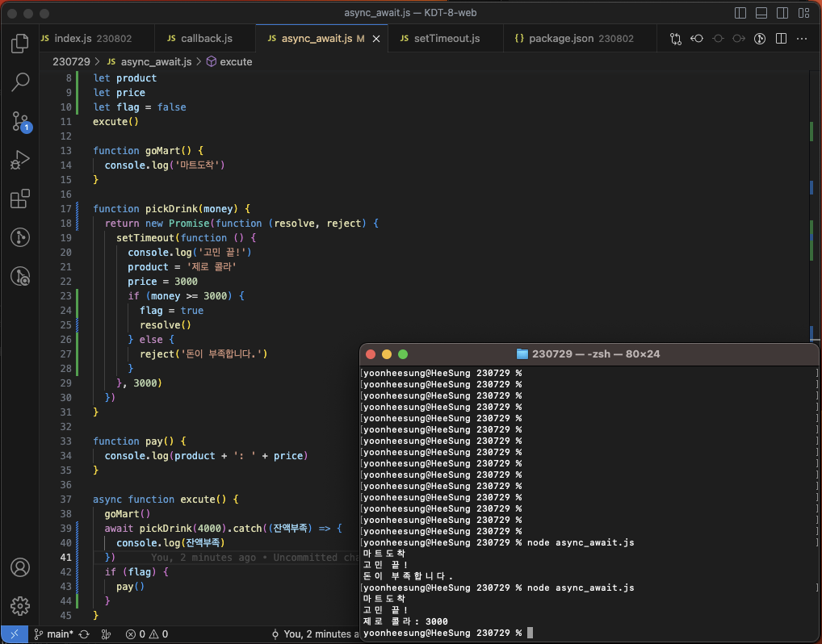822x644 pixels.
Task: Click the 'async function excute()' declaration
Action: [x=166, y=500]
